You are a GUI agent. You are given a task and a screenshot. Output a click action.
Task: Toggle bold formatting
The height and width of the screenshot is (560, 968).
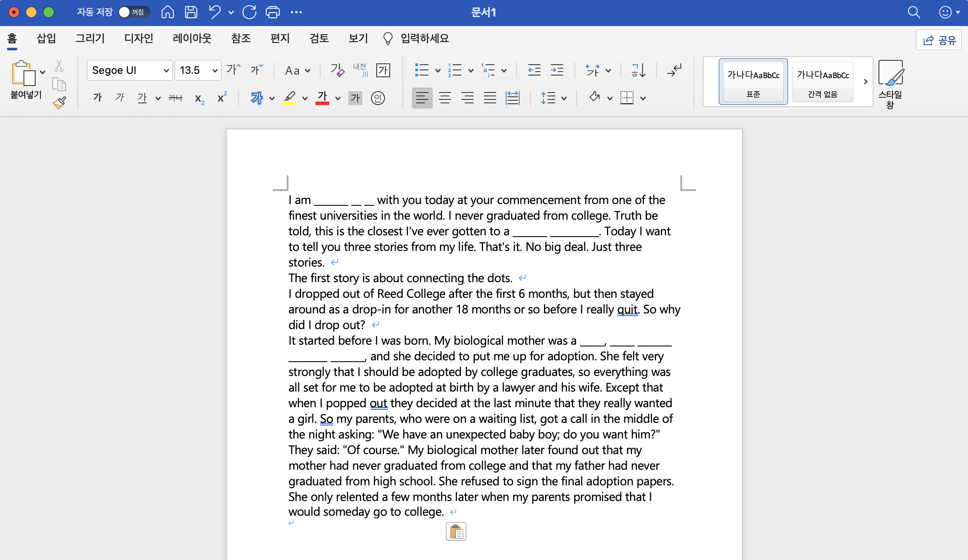97,98
